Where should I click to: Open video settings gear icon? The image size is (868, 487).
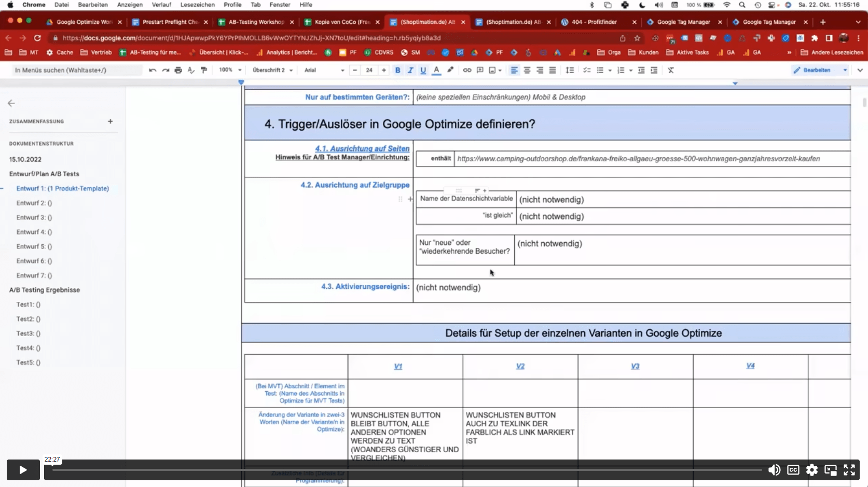(x=811, y=470)
